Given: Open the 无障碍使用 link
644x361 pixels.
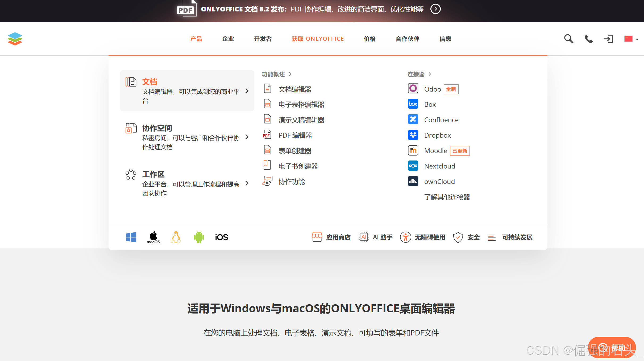Looking at the screenshot, I should (x=423, y=237).
